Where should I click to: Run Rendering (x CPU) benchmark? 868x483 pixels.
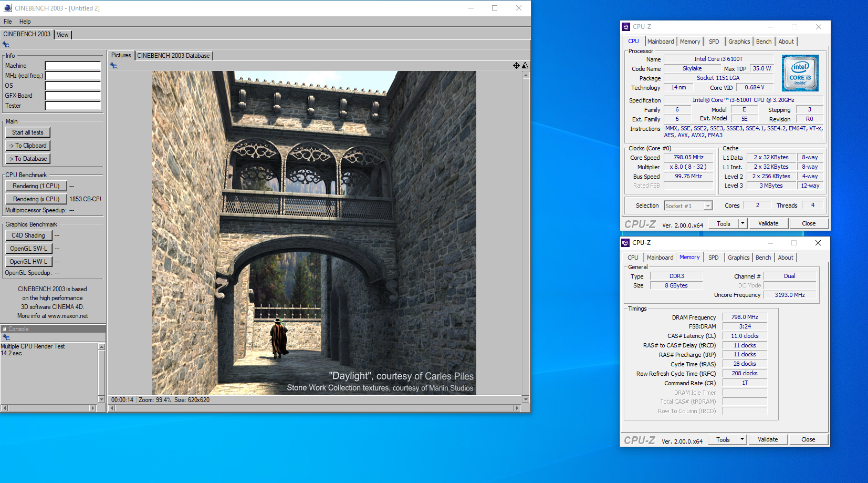(x=36, y=199)
